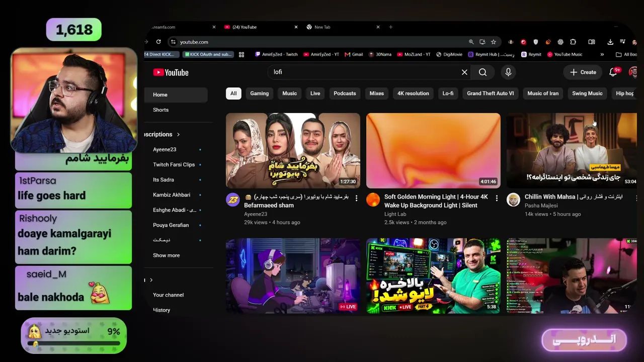Select the Live filter chip
644x362 pixels.
[315, 94]
